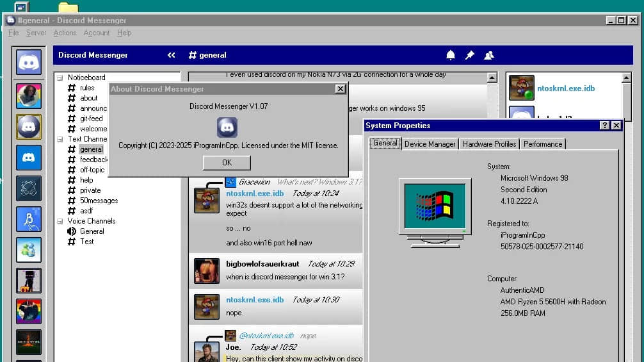Click the title bar Discord app icon
The image size is (644, 362).
pyautogui.click(x=11, y=20)
